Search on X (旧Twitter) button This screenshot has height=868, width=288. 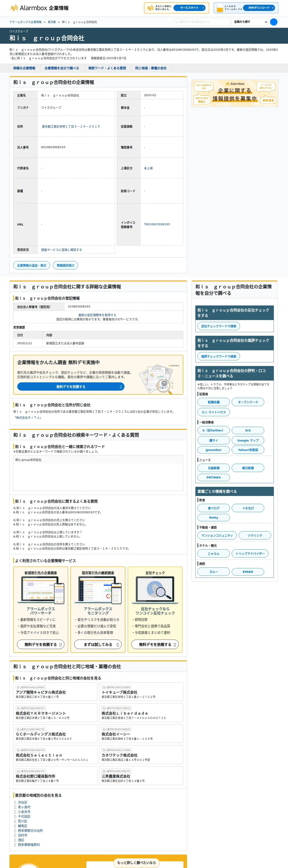(x=214, y=431)
